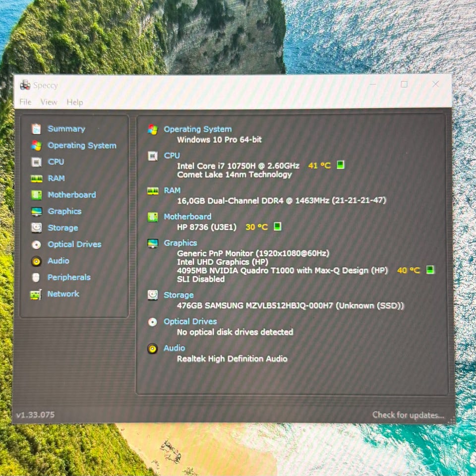Click '16,0GB Dual-Channel DDR4' RAM text
The image size is (476, 476).
point(282,201)
